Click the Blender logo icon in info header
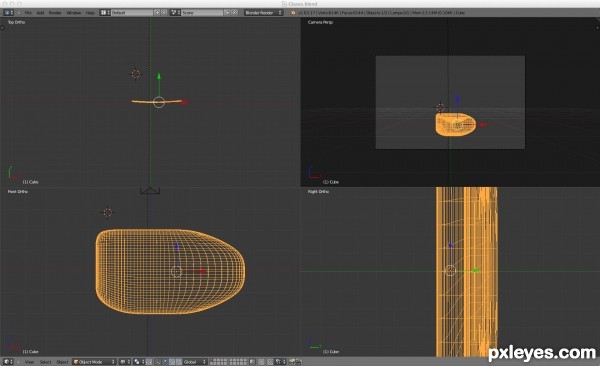This screenshot has height=366, width=600. [x=293, y=13]
